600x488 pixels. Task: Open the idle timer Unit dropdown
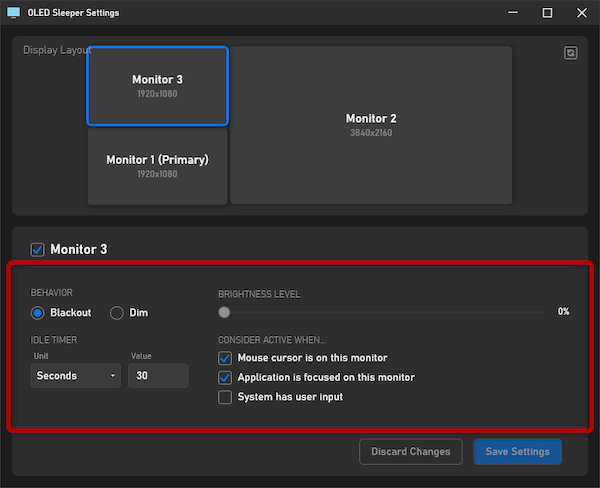click(x=75, y=376)
